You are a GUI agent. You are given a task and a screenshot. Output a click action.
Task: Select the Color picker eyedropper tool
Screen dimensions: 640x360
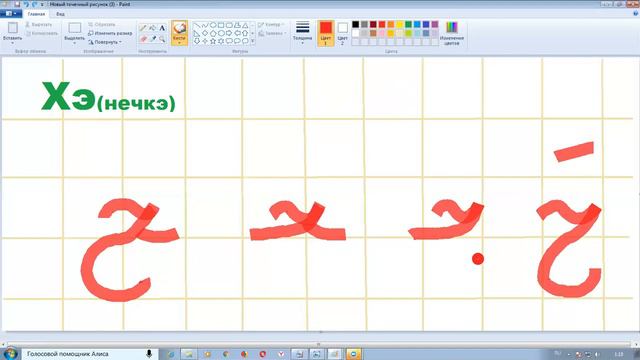click(x=153, y=39)
